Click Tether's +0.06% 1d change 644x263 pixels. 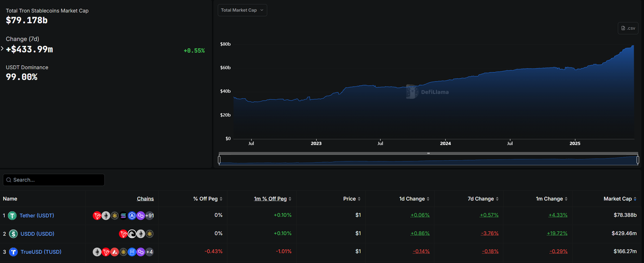tap(420, 216)
